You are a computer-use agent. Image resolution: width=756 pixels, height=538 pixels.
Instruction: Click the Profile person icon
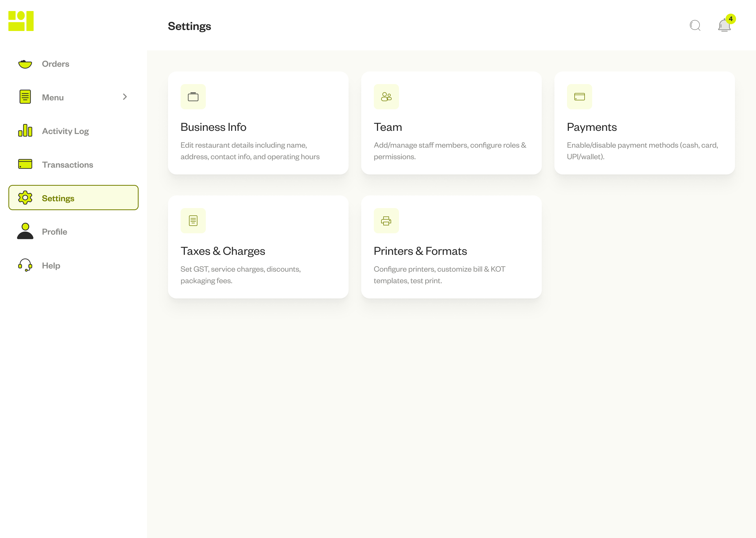[x=25, y=231]
